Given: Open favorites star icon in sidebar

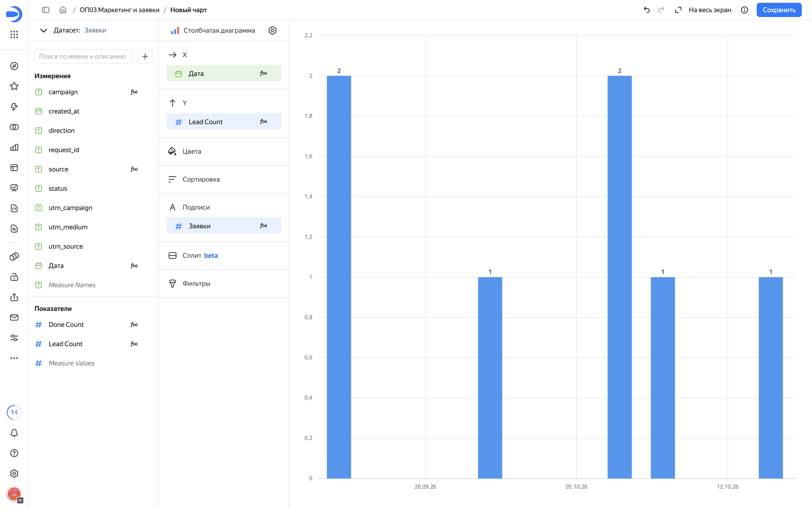Looking at the screenshot, I should [x=14, y=86].
